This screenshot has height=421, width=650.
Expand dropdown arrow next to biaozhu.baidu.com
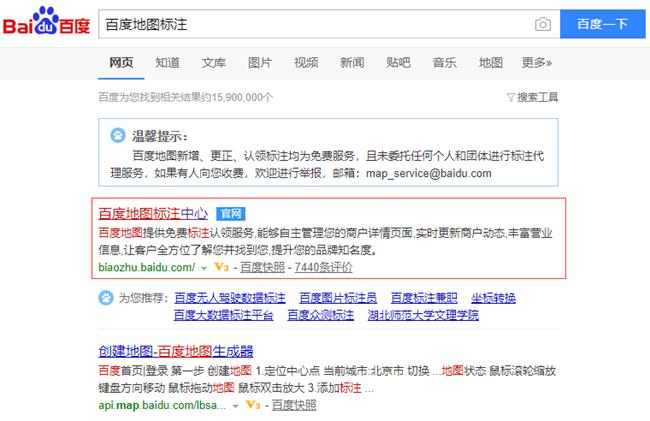pos(204,268)
